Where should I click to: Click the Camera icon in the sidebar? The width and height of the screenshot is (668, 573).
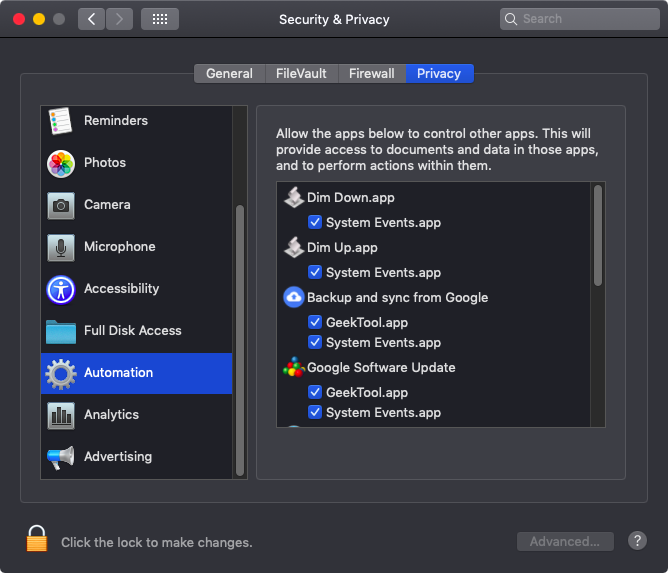61,206
